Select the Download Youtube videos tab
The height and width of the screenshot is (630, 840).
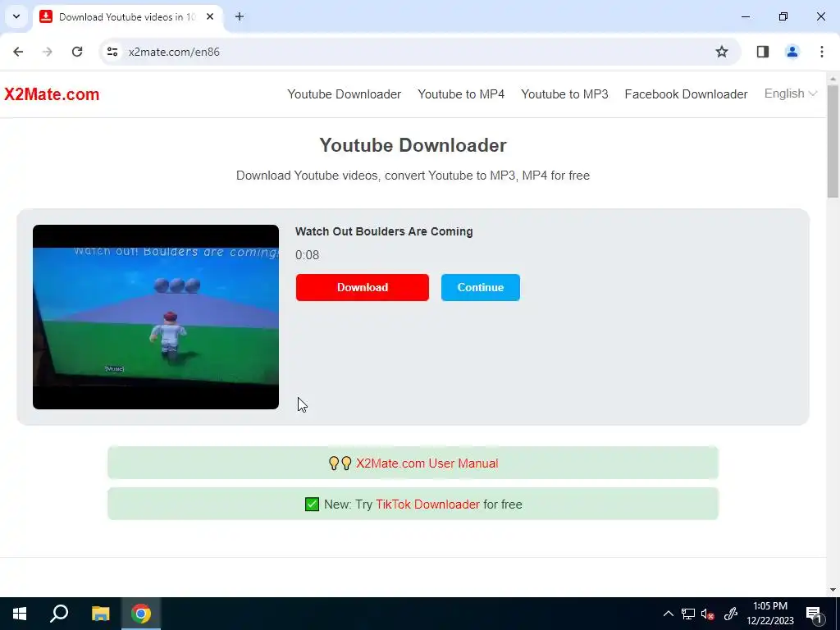coord(127,17)
